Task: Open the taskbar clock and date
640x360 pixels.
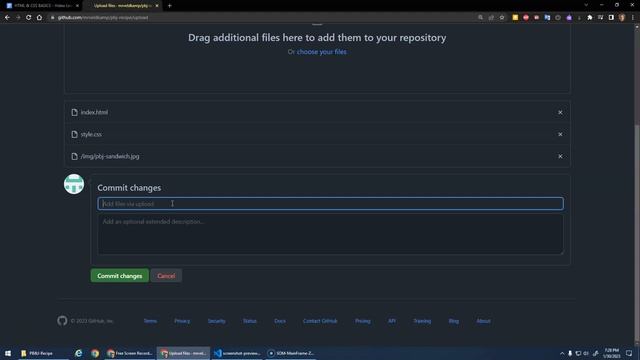Action: (611, 353)
